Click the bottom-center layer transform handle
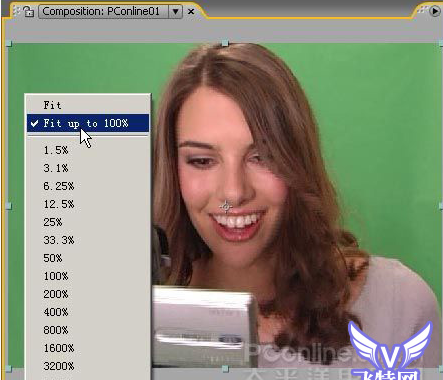Image resolution: width=443 pixels, height=380 pixels. (225, 369)
